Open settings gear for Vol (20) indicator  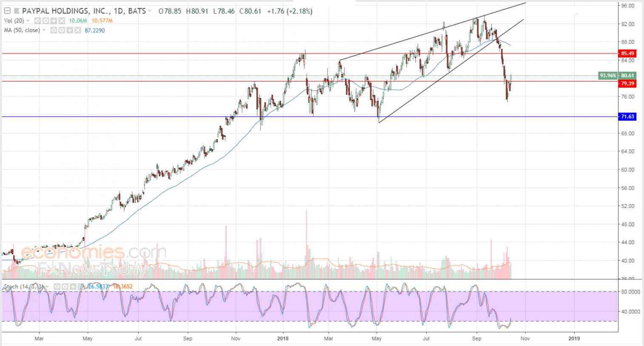[45, 21]
